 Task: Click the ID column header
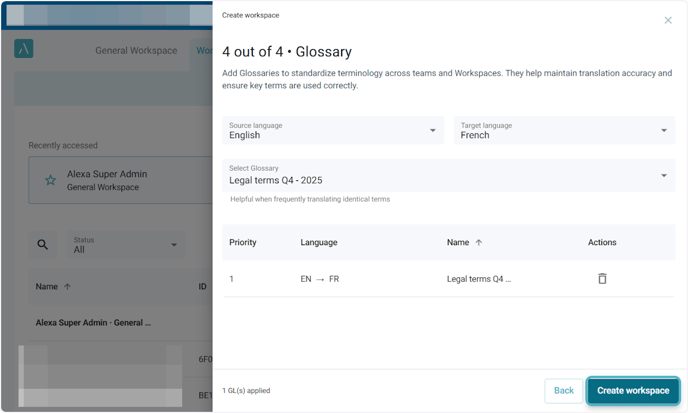click(202, 287)
